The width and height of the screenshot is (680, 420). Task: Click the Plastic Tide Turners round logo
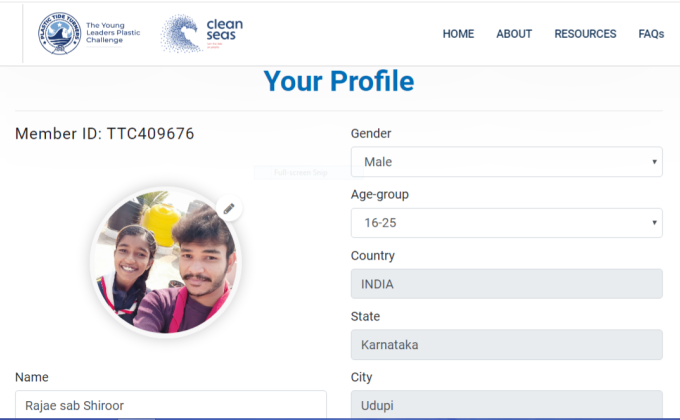[x=59, y=33]
